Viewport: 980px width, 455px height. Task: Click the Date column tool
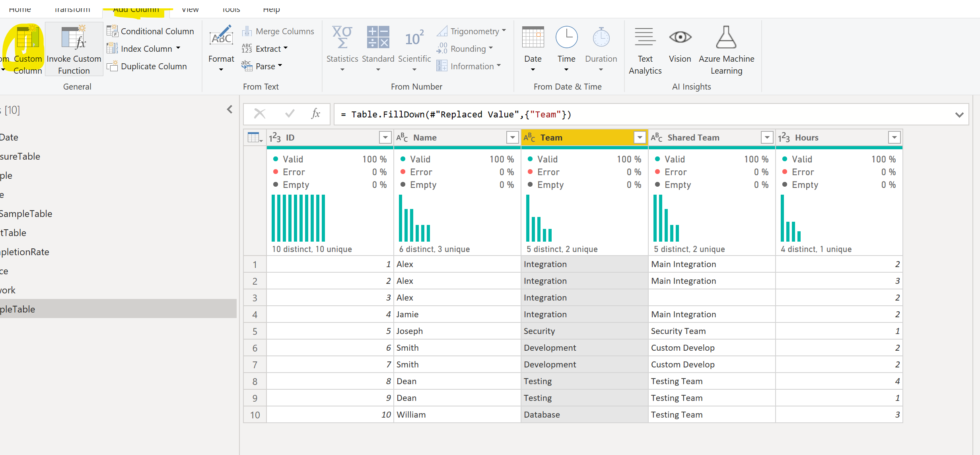tap(533, 49)
